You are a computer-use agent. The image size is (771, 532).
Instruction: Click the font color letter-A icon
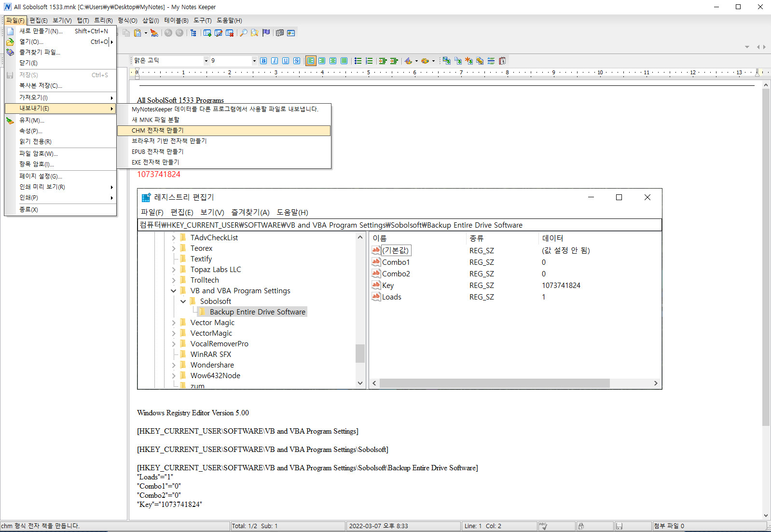coord(408,61)
